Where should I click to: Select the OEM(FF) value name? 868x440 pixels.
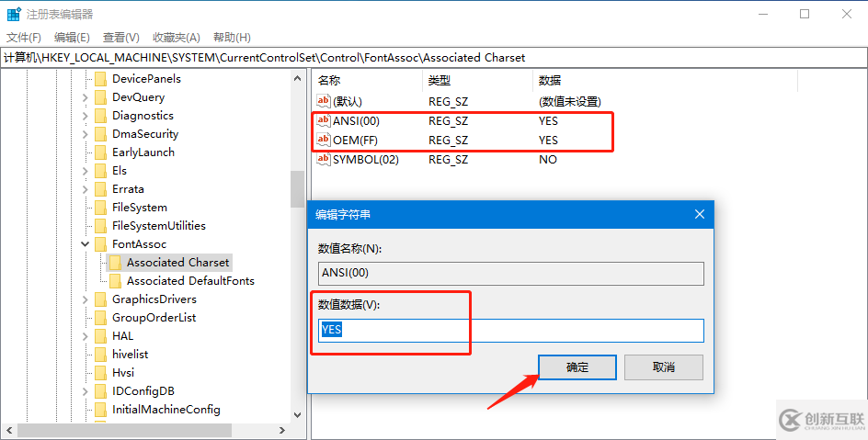click(x=356, y=140)
